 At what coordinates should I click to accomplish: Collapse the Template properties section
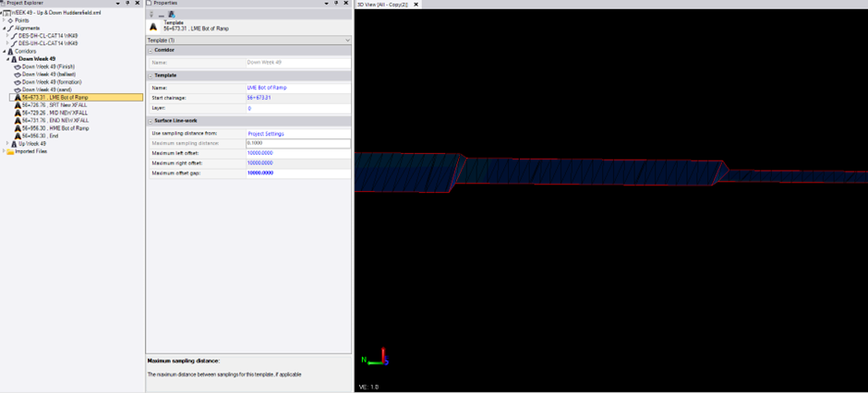[x=150, y=76]
